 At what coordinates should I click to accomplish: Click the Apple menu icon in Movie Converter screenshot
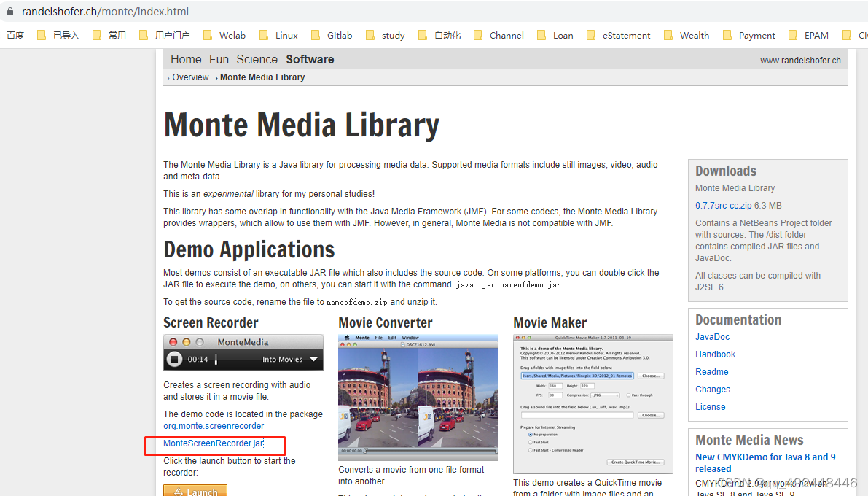[347, 338]
